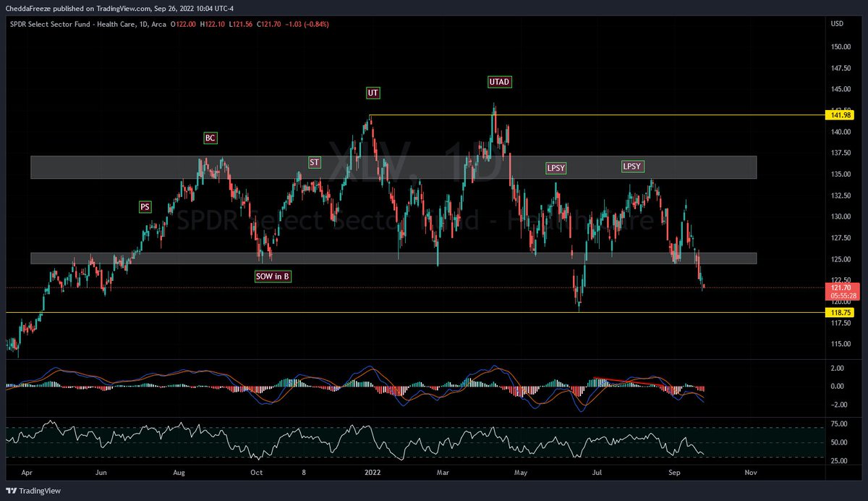
Task: Click the UT annotation label
Action: click(373, 93)
